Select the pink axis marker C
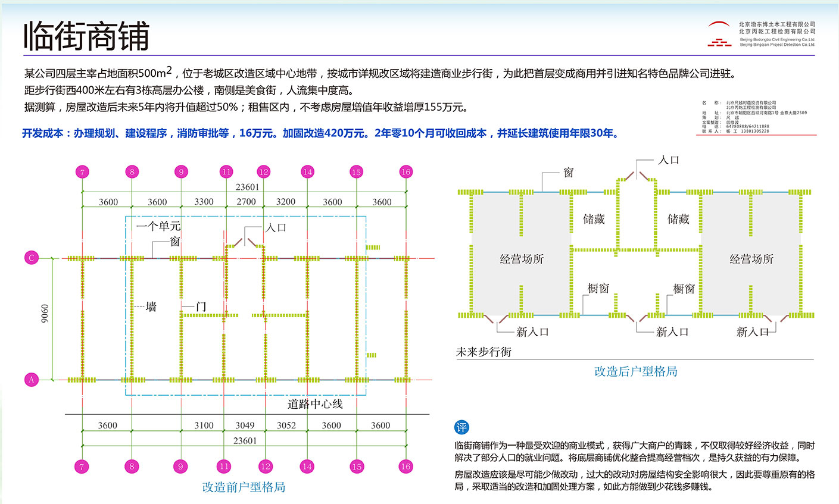The image size is (839, 504). tap(31, 258)
